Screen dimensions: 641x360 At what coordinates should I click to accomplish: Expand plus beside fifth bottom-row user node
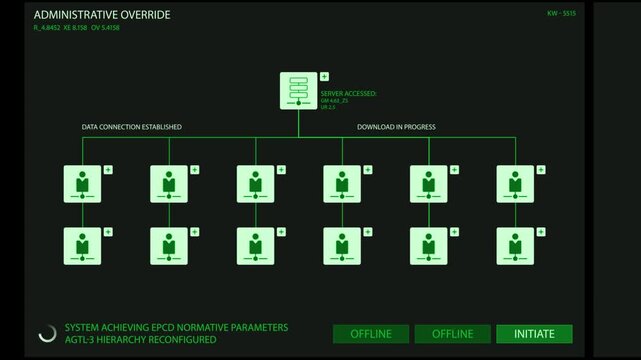(x=454, y=232)
